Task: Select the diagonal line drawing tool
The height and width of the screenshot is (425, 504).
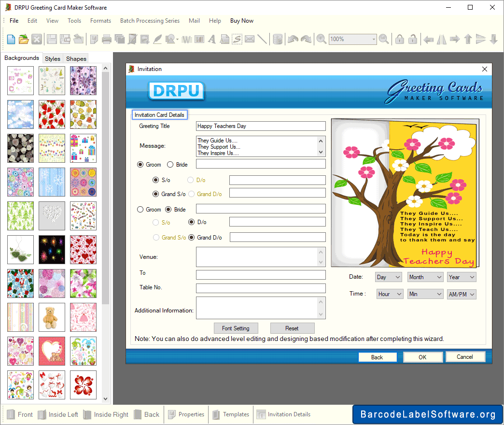Action: pyautogui.click(x=262, y=39)
